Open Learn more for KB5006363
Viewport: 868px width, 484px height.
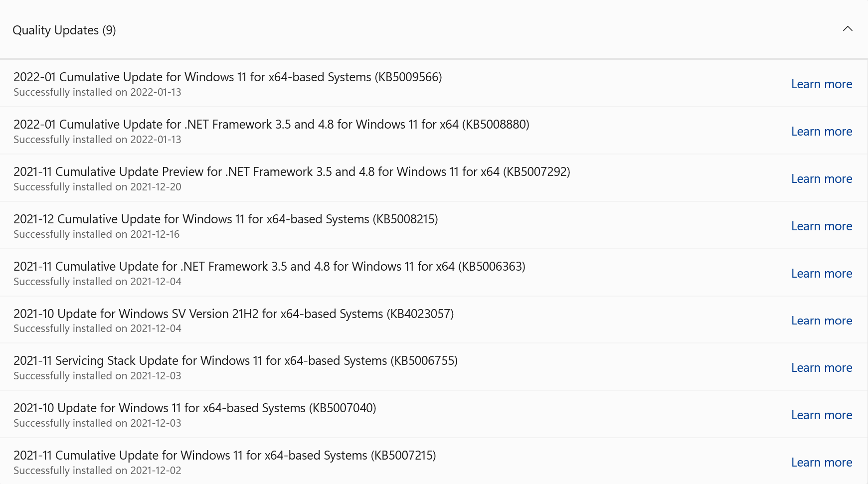[x=822, y=274]
